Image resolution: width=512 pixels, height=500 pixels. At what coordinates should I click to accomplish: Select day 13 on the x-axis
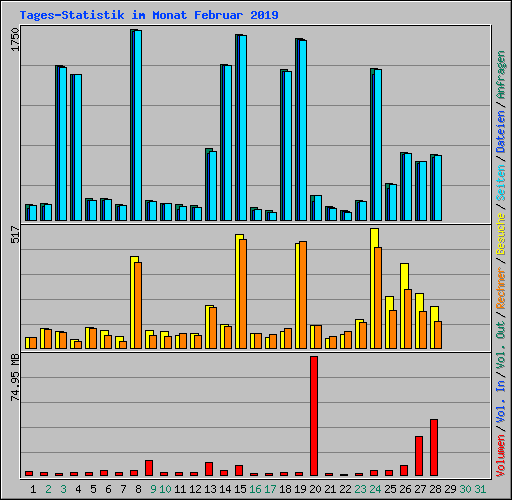click(x=210, y=489)
